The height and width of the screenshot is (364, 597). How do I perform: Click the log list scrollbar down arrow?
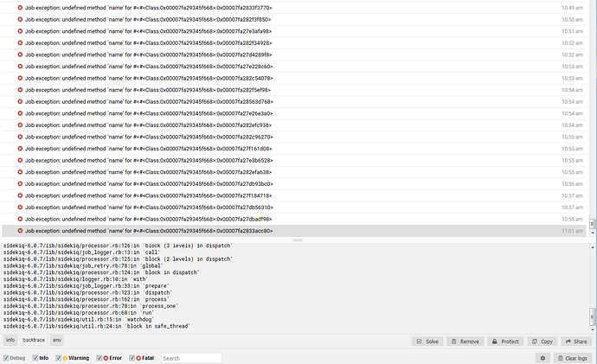click(x=592, y=233)
